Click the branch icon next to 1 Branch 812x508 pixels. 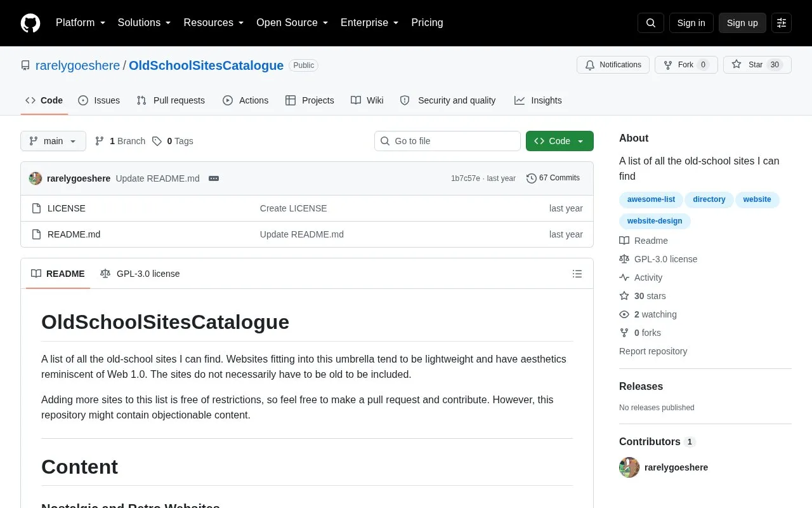coord(100,141)
